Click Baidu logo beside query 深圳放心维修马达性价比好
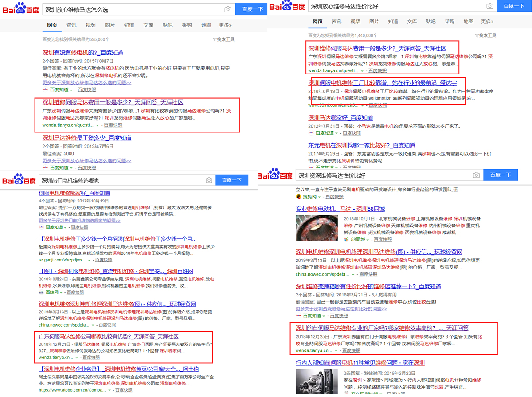 [286, 6]
